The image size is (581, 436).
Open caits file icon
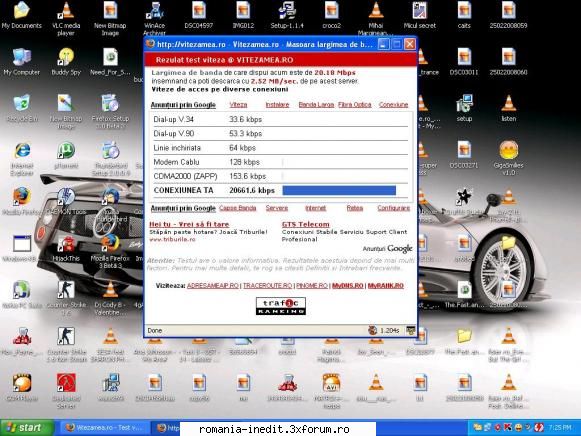[x=464, y=16]
